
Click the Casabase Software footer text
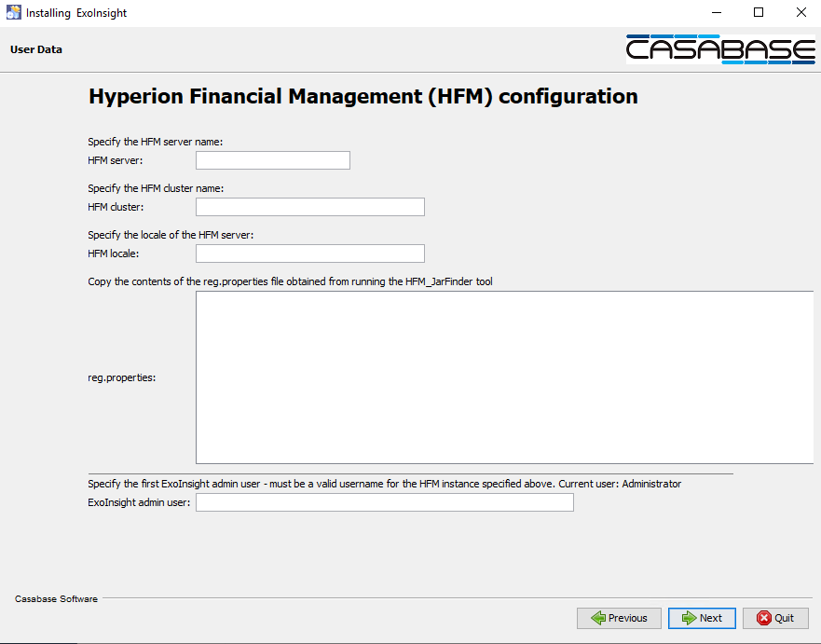(56, 598)
